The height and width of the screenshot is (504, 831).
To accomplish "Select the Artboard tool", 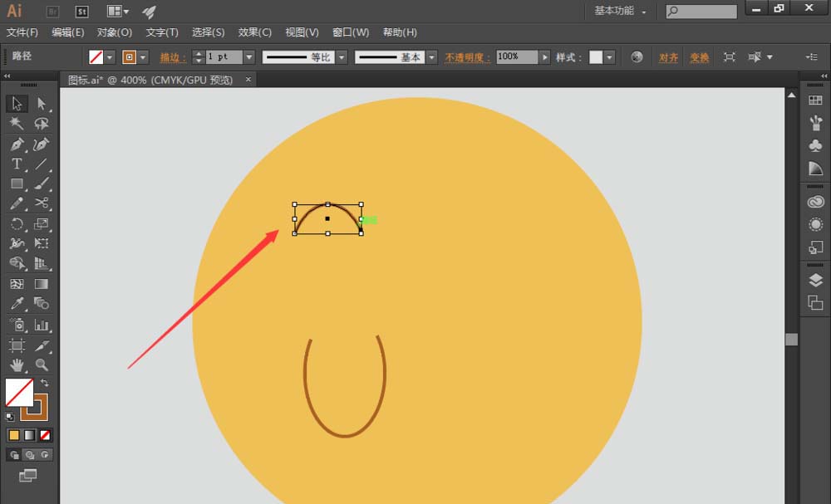I will click(x=17, y=345).
